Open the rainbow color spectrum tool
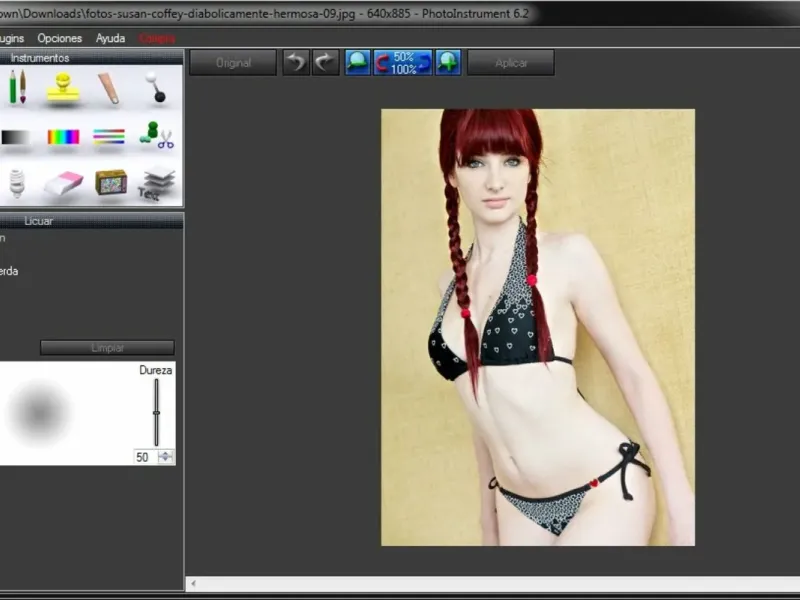The image size is (800, 600). [x=63, y=137]
